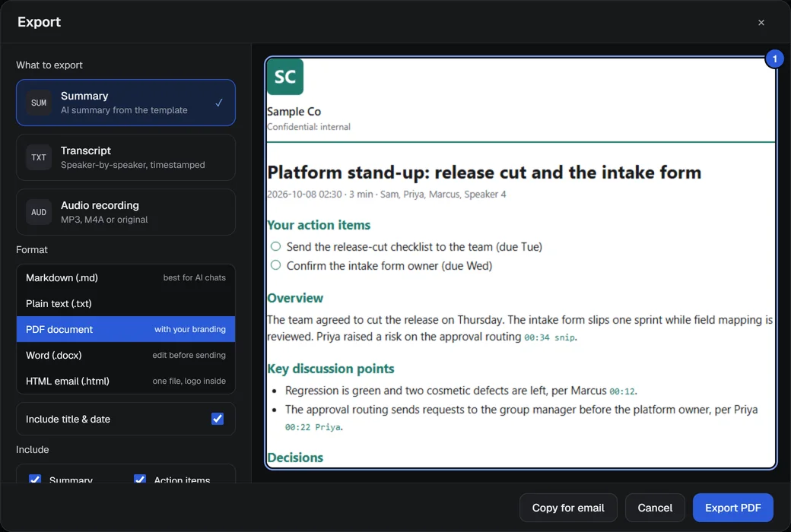Click the SC logo in the preview
791x532 pixels.
click(285, 77)
